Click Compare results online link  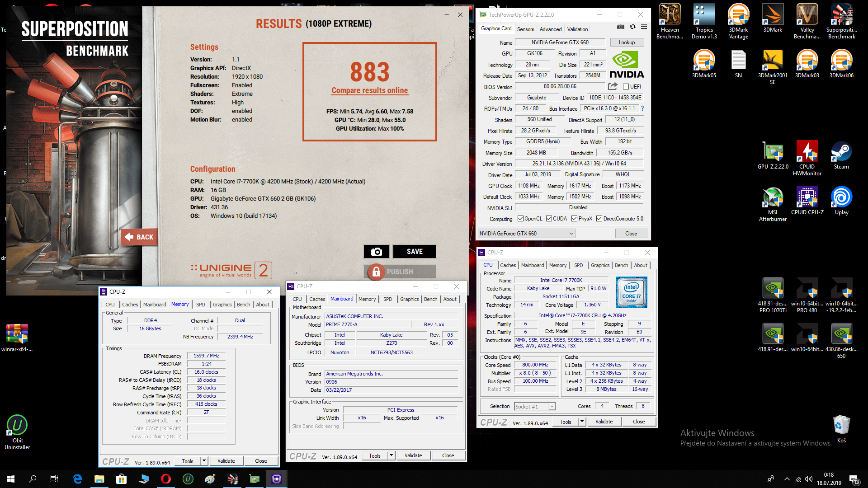[x=369, y=90]
